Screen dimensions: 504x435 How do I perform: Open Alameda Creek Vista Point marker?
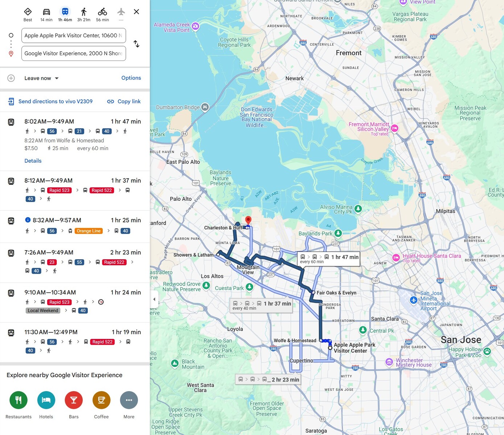click(x=195, y=26)
